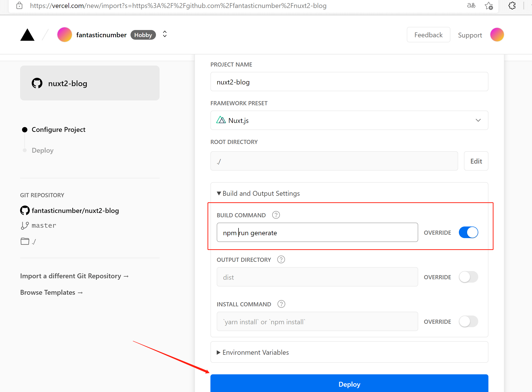Disable the Build Command override toggle
This screenshot has width=532, height=392.
[468, 232]
